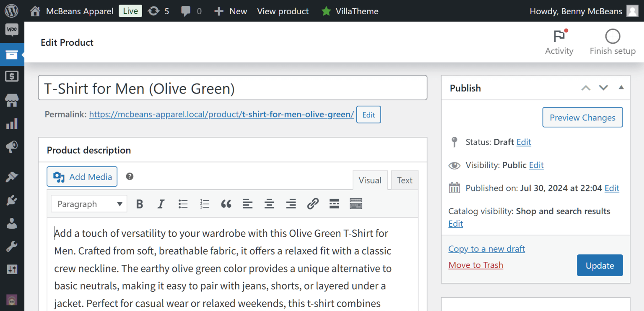Collapse the Publish panel

coord(621,88)
